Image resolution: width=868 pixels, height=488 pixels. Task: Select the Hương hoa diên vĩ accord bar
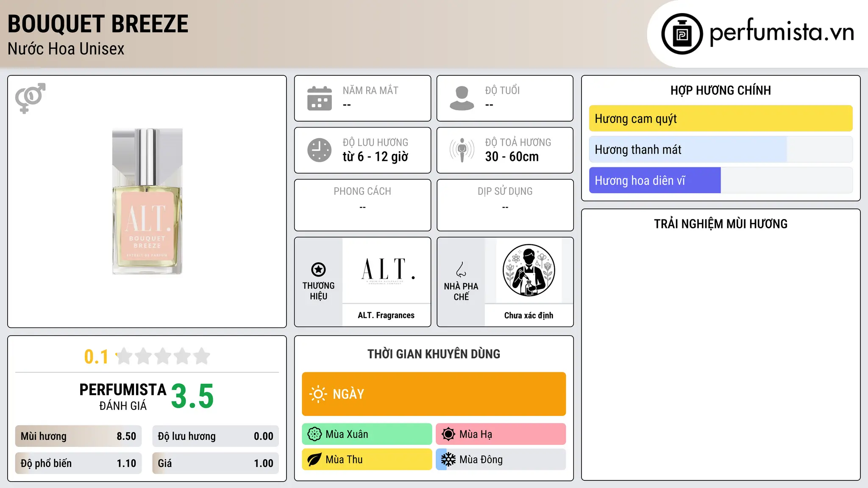(721, 180)
